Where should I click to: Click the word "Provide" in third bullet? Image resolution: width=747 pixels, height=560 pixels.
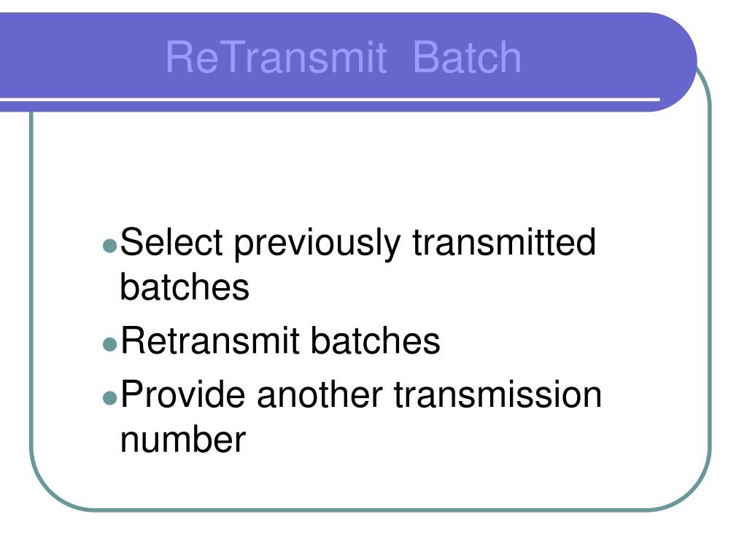point(183,394)
